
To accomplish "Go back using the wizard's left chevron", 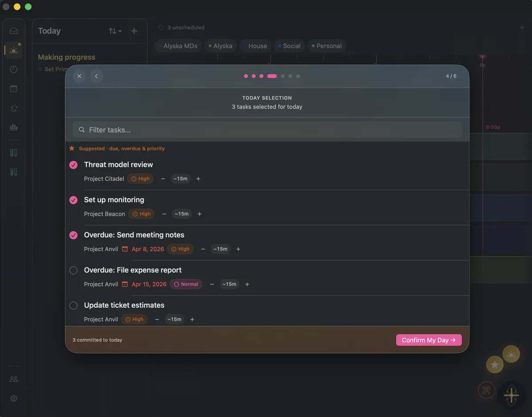I will click(x=97, y=76).
